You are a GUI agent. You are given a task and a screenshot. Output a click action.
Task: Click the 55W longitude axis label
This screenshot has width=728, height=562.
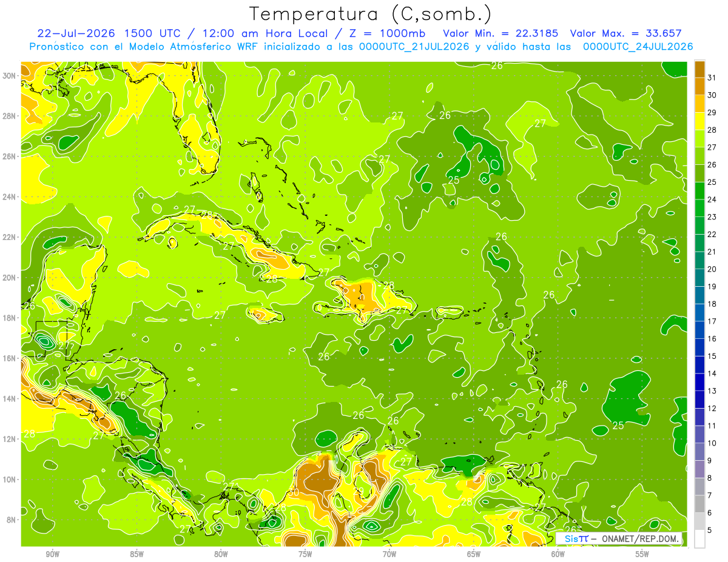(x=642, y=554)
